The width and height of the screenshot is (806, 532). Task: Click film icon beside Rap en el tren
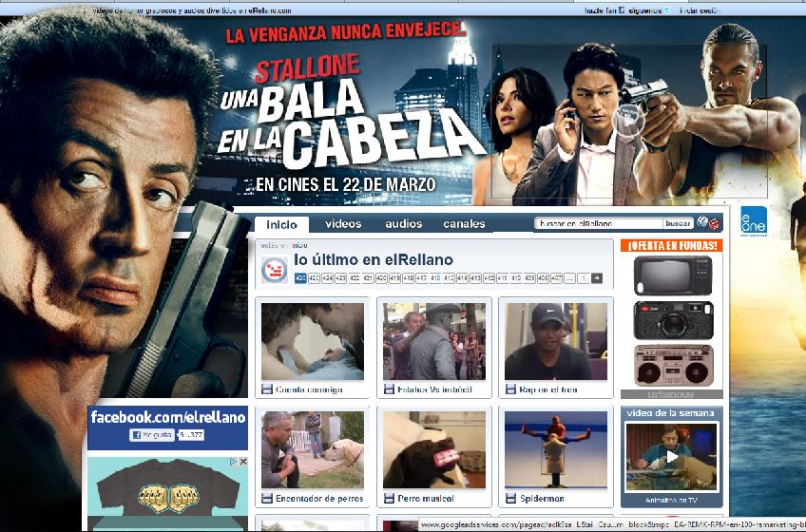(510, 389)
